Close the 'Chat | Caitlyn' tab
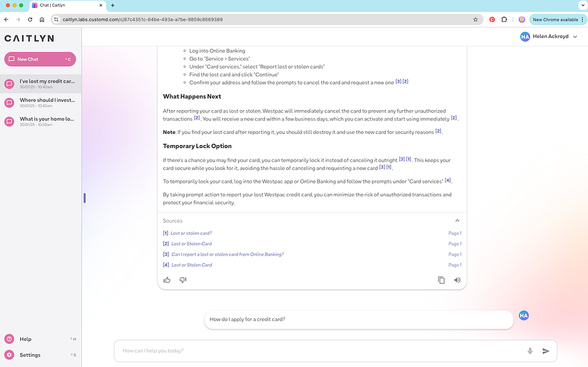Screen dimensions: 588x367 coord(100,6)
